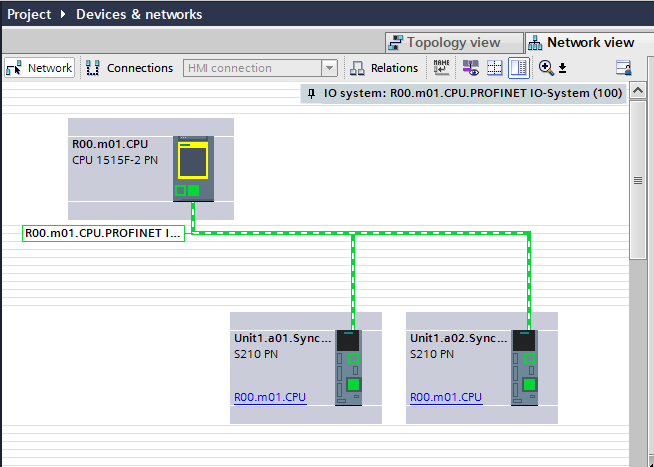654x467 pixels.
Task: Click the filled green port on Unit1.a02 drive
Action: (x=529, y=384)
